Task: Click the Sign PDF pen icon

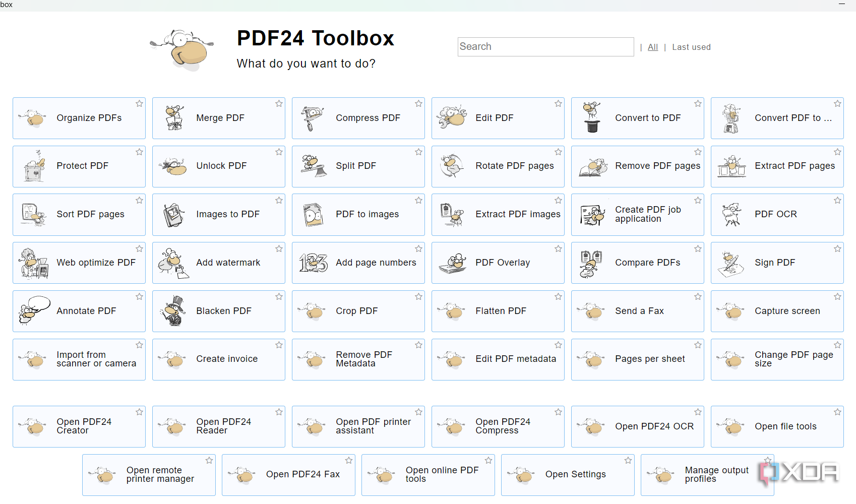Action: click(x=731, y=264)
